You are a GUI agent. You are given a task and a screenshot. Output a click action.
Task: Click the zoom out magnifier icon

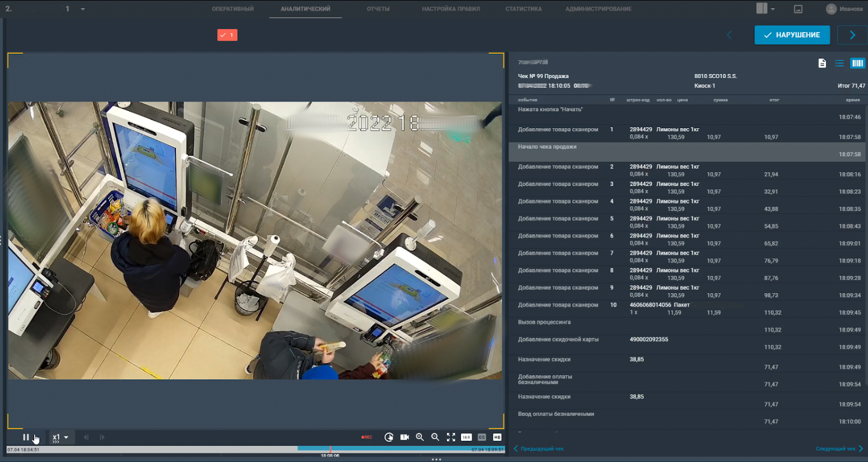(435, 437)
